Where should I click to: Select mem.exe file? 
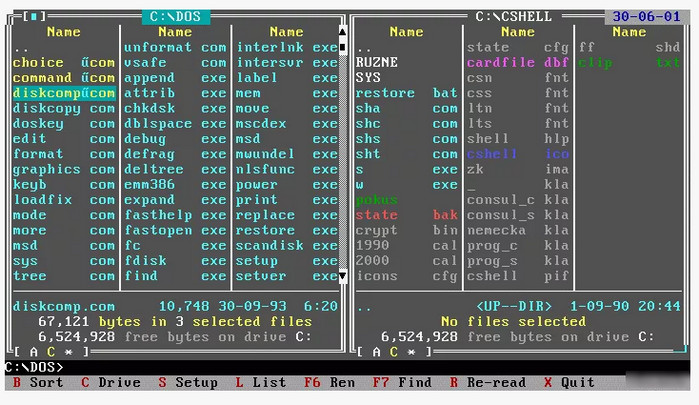click(287, 93)
